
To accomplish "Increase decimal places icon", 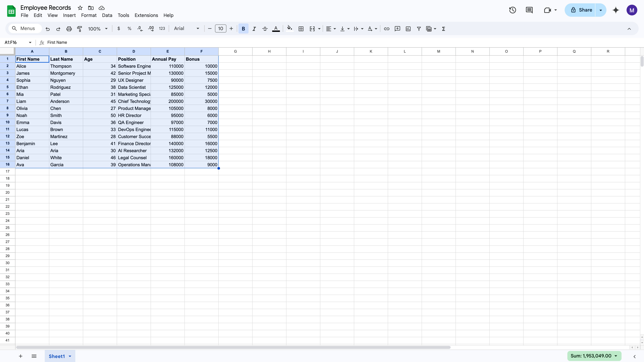I will [151, 29].
